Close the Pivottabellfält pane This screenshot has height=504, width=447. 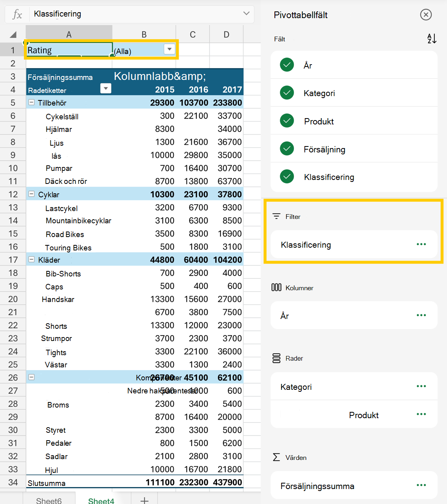click(x=426, y=15)
